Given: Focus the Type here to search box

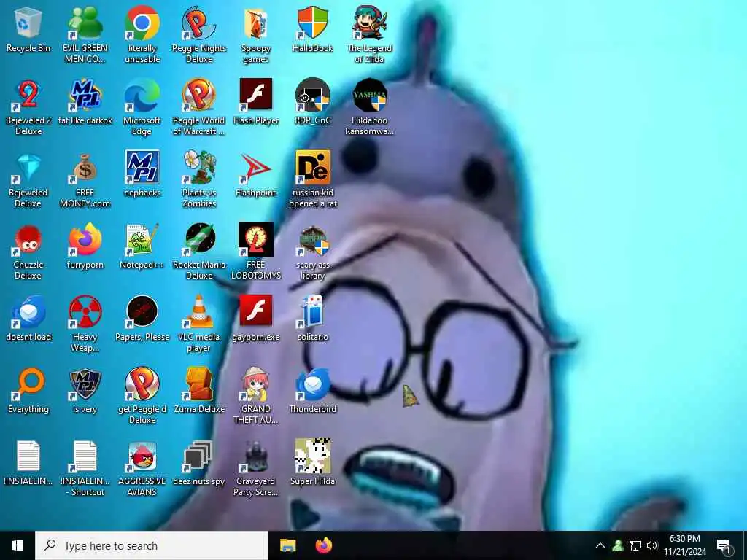Looking at the screenshot, I should tap(152, 545).
